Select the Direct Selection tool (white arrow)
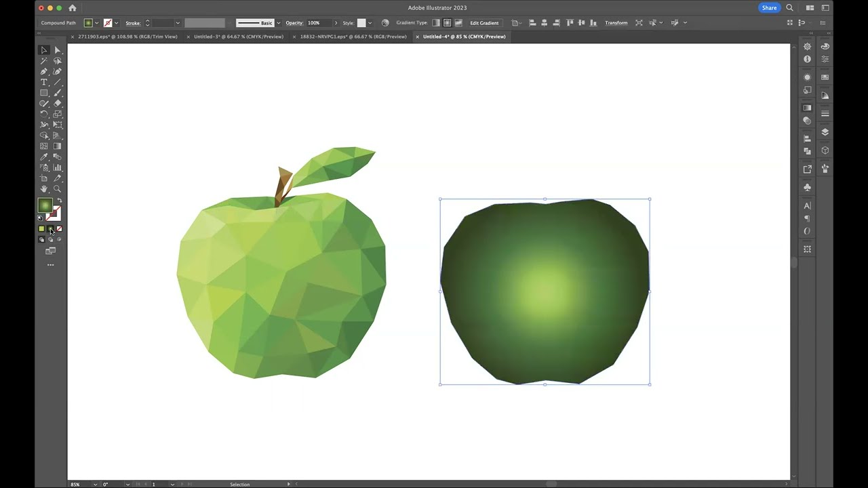This screenshot has height=488, width=868. point(57,49)
